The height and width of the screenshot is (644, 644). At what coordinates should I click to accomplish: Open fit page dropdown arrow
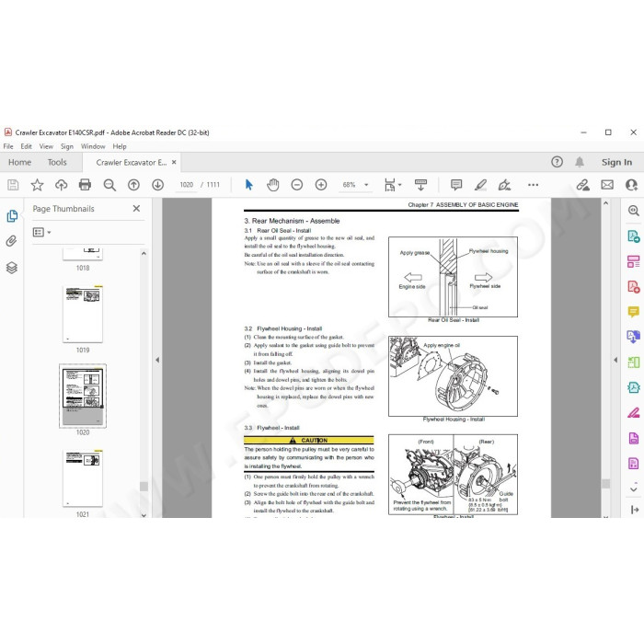(400, 185)
